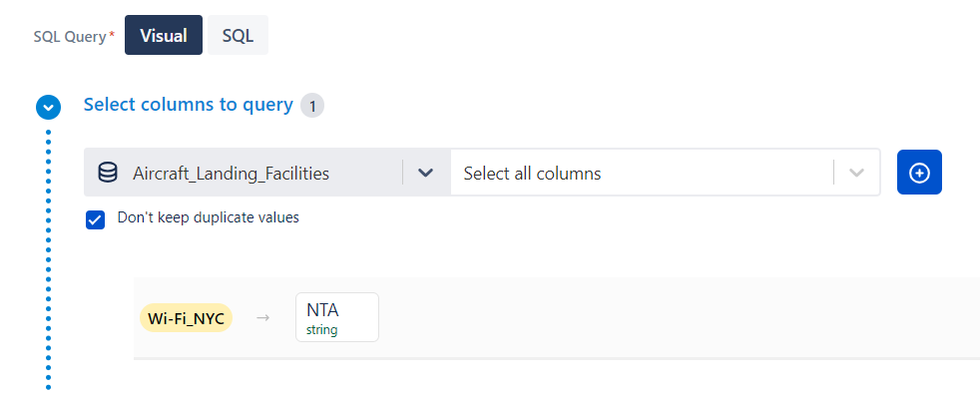Click the database icon beside Aircraft_Landing_Facilities
Viewport: 980px width, 399px height.
107,173
